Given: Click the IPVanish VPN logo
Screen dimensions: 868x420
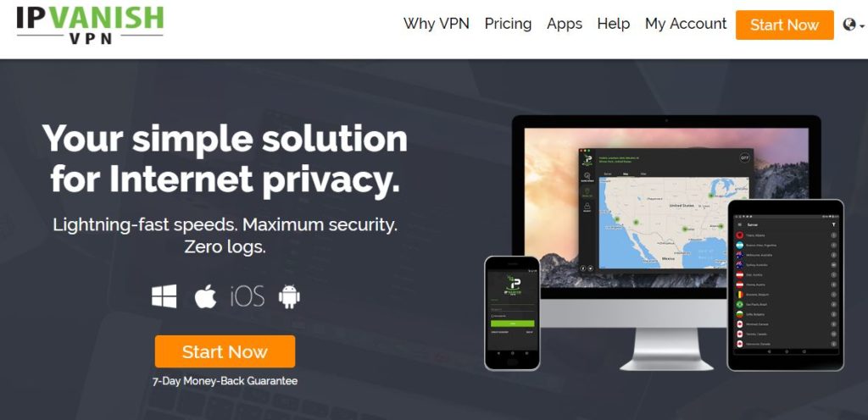Looking at the screenshot, I should coord(90,24).
